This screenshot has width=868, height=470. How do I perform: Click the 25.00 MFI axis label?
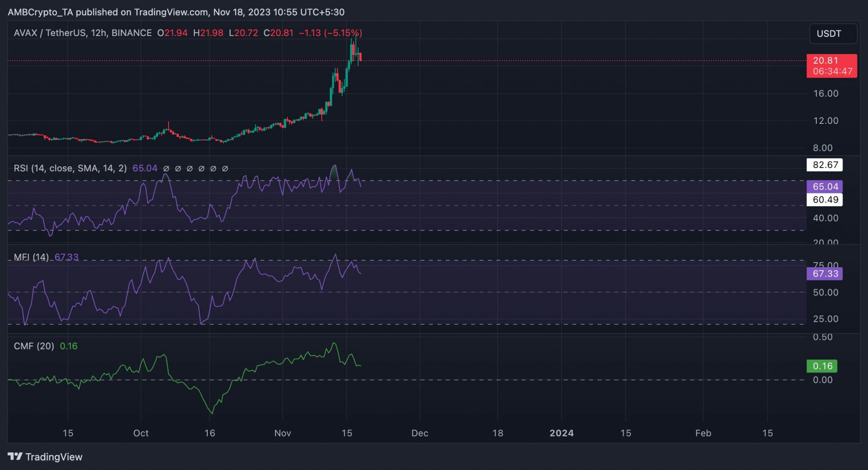826,319
